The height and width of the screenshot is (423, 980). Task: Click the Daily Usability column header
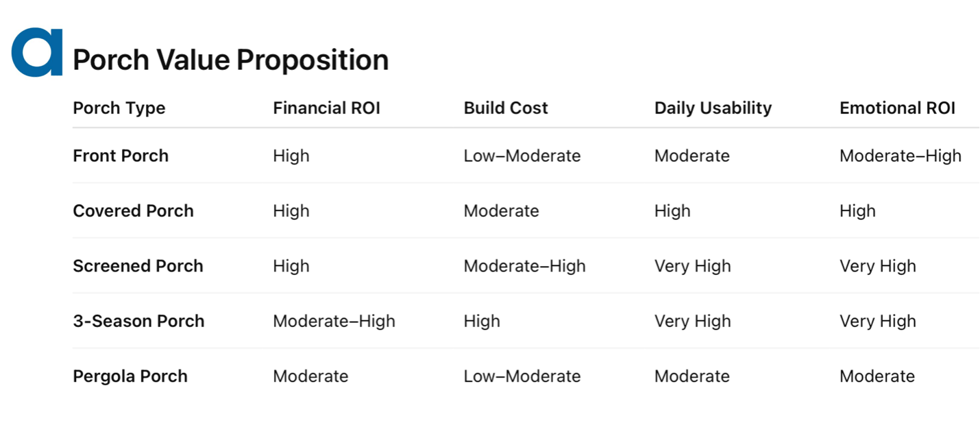coord(713,108)
